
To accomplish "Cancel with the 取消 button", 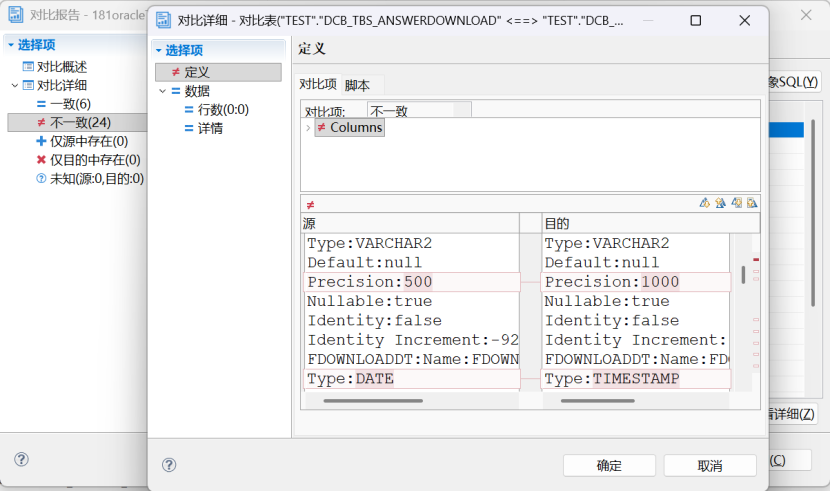I will tap(710, 466).
